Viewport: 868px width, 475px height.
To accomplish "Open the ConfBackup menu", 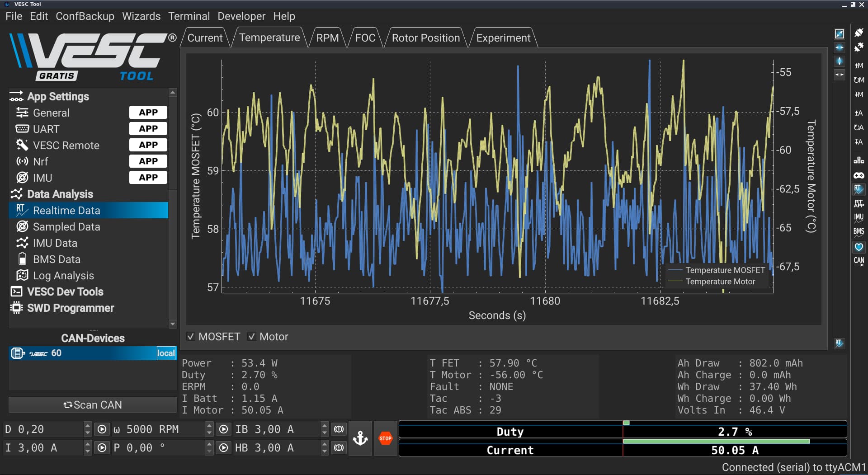I will point(85,16).
